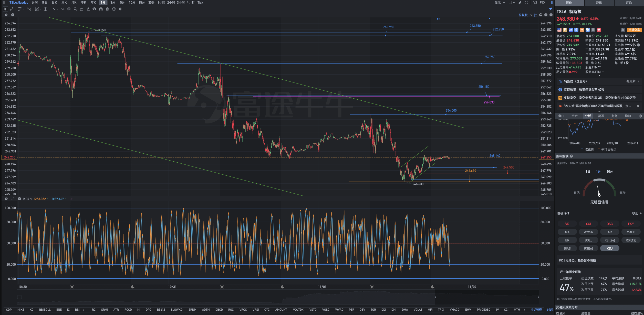Remove the KDJ indicator panel
The height and width of the screenshot is (315, 644).
click(19, 199)
